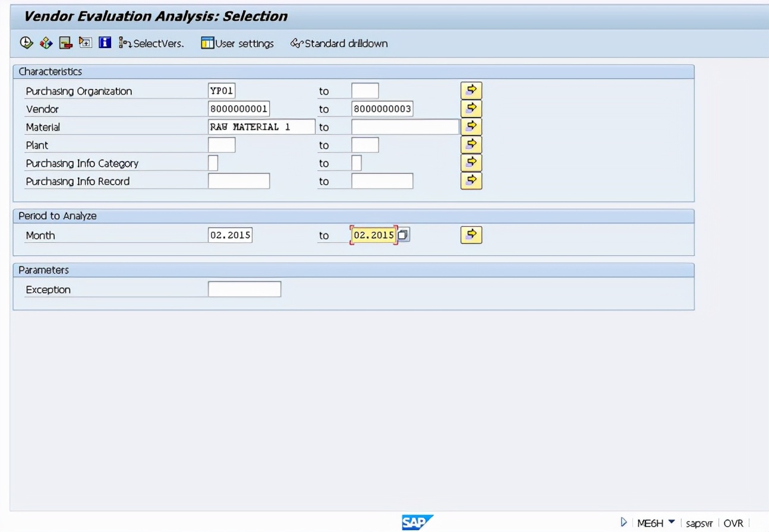
Task: Open multiple selection for the Period to Analyze
Action: pyautogui.click(x=471, y=235)
